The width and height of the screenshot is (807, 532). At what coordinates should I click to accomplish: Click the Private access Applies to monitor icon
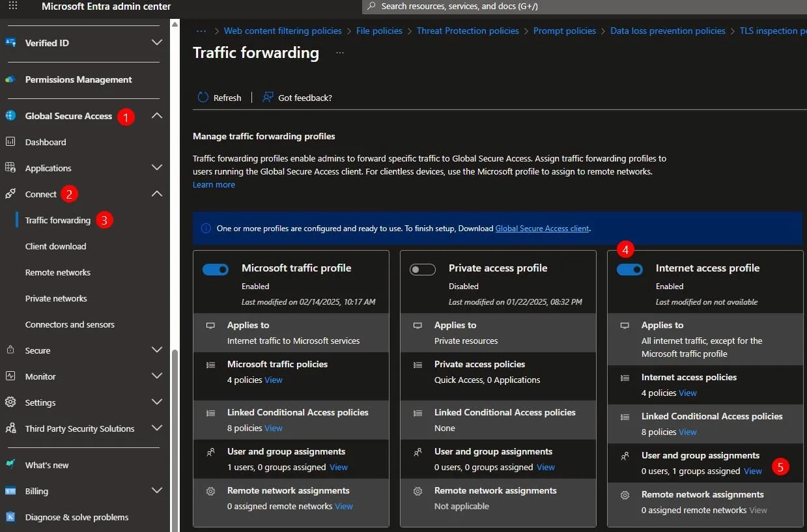(x=418, y=326)
